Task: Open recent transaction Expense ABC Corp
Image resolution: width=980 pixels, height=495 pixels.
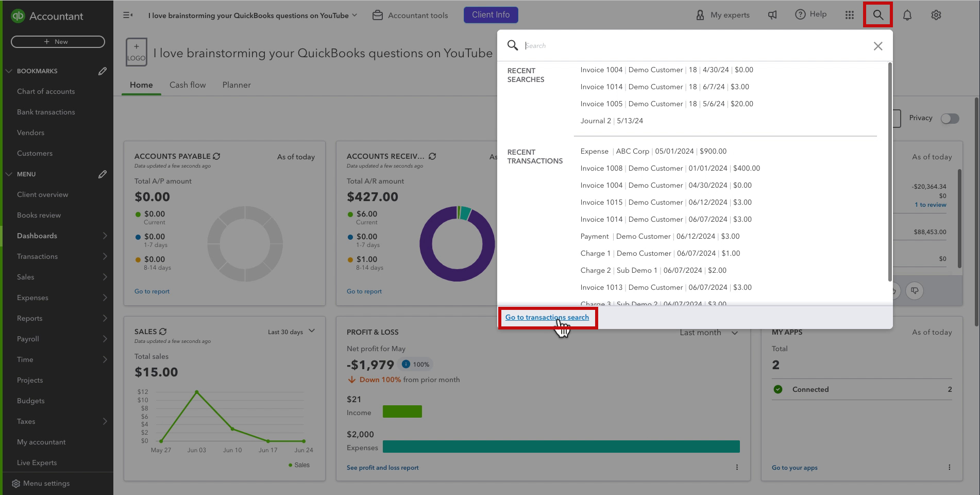Action: tap(653, 151)
